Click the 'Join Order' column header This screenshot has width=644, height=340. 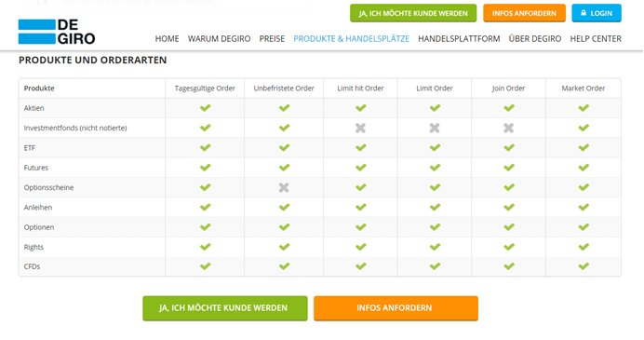pos(508,88)
